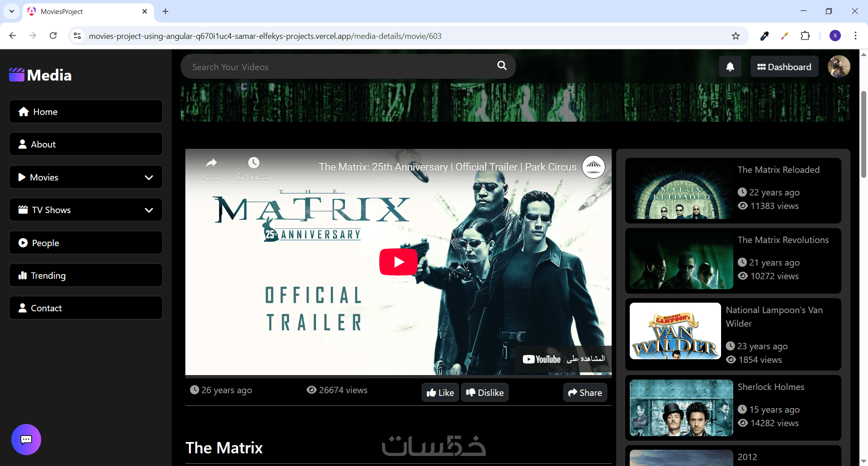Open the About page
Viewport: 868px width, 466px height.
tap(86, 144)
